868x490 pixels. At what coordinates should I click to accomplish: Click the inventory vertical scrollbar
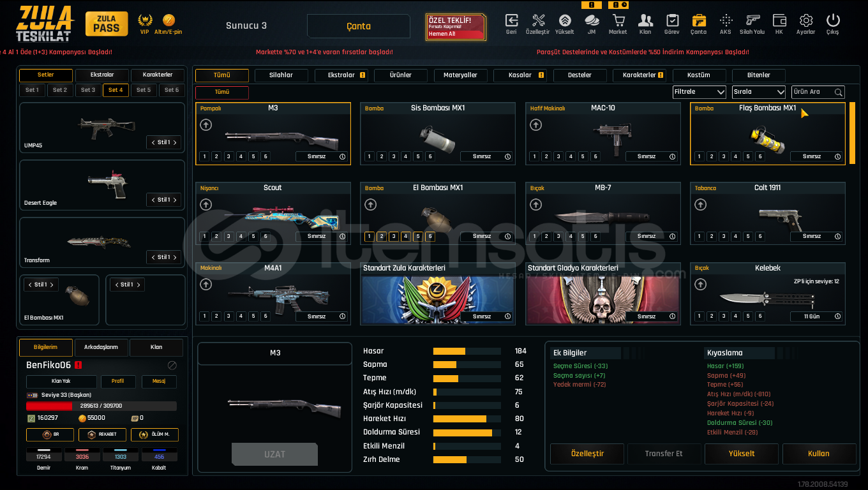point(852,133)
